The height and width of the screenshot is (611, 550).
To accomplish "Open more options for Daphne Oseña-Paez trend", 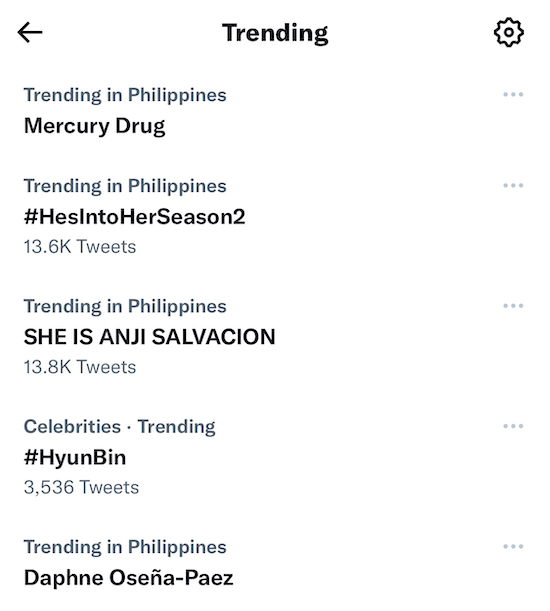I will click(x=513, y=547).
